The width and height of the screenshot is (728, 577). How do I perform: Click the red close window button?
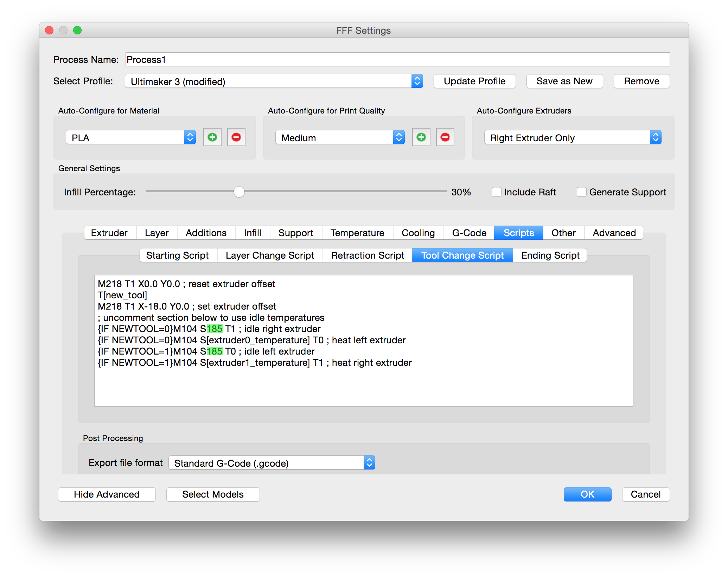(49, 31)
